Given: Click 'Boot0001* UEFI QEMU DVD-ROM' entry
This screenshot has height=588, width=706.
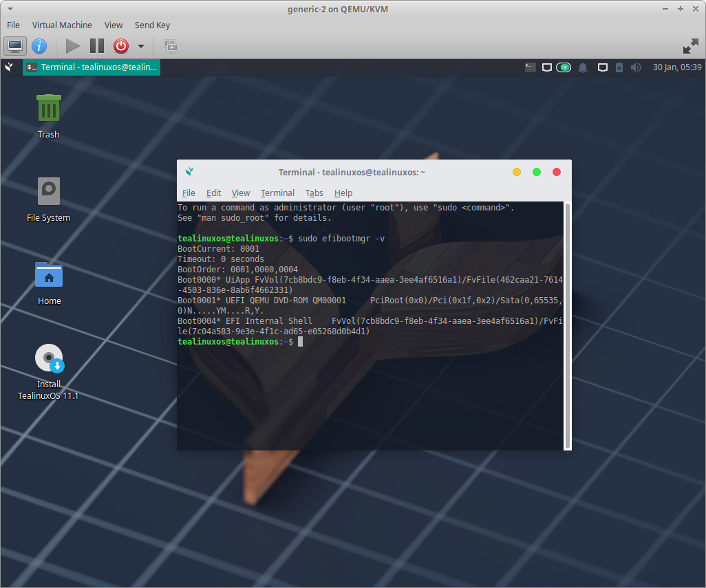Looking at the screenshot, I should pyautogui.click(x=370, y=305).
